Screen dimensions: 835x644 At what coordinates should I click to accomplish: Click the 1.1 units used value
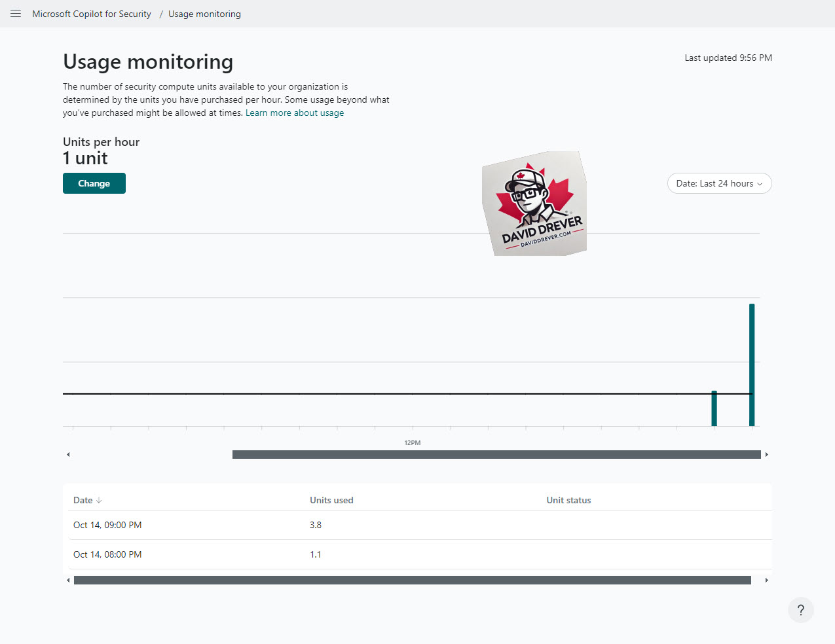(316, 554)
